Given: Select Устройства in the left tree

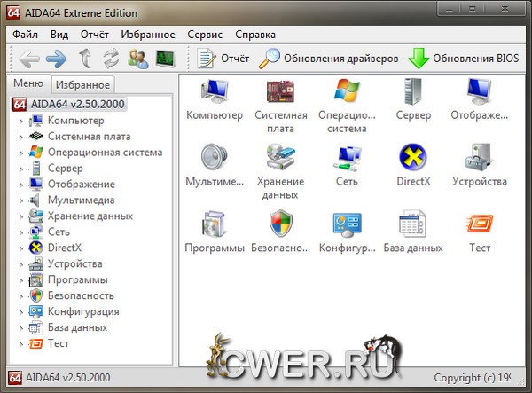Looking at the screenshot, I should click(74, 264).
